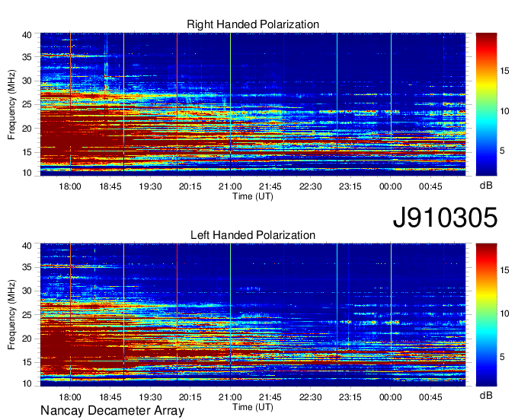
Task: Click the 35 MHz tick of right-handed plot
Action: tap(27, 57)
